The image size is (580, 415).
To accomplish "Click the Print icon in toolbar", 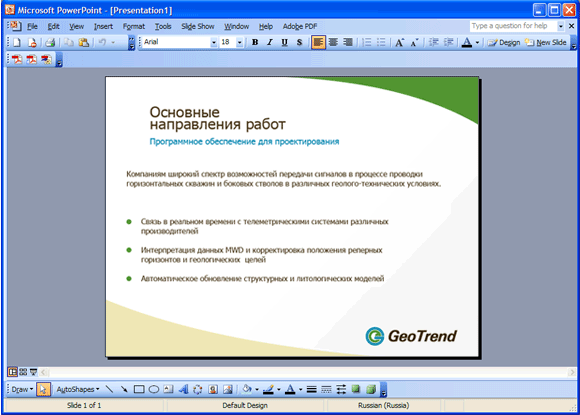I will point(50,43).
